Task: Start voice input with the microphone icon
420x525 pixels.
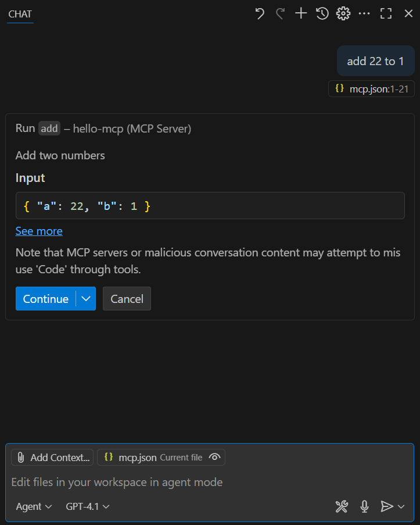Action: coord(364,506)
